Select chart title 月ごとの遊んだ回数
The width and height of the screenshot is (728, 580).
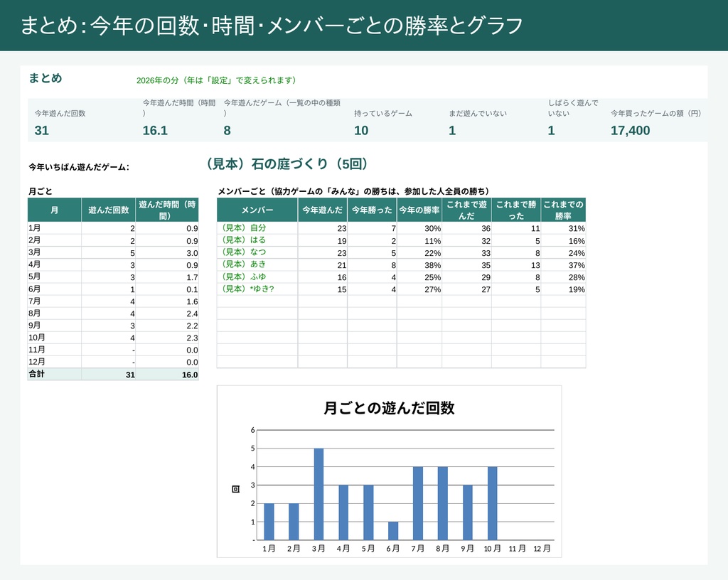pos(389,408)
